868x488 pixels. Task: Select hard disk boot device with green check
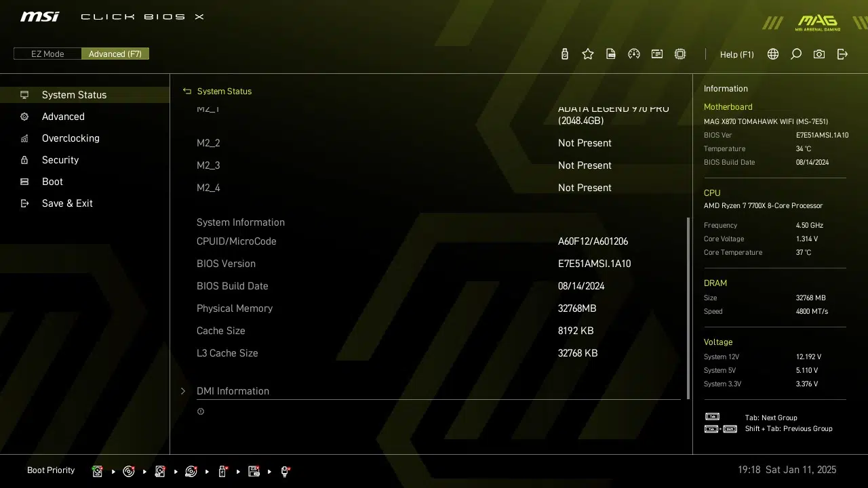click(97, 471)
